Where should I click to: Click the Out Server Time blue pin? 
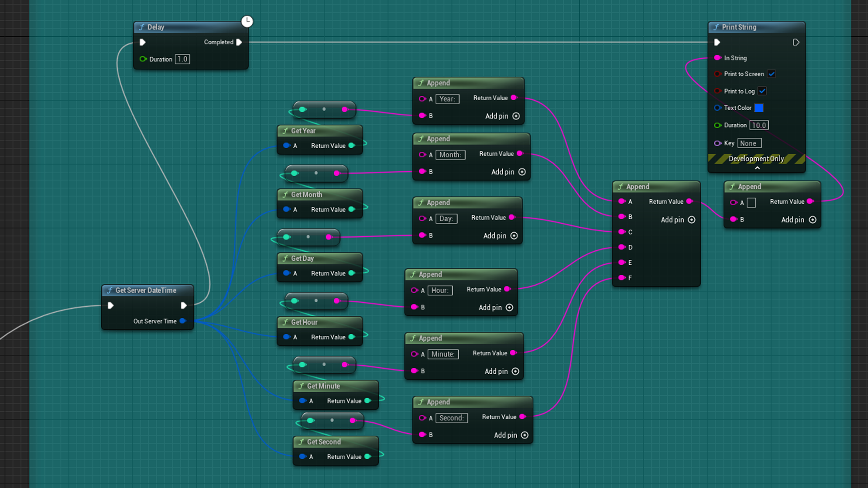pos(183,321)
